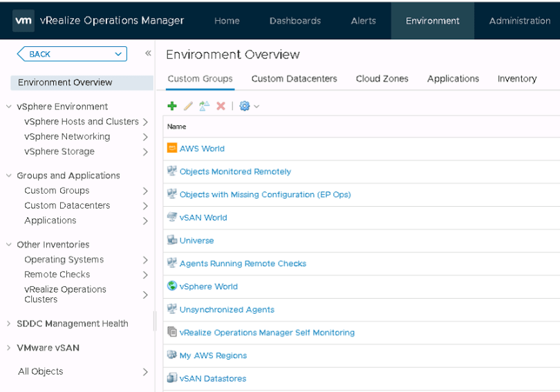
Task: Switch to the Custom Groups tab
Action: tap(200, 79)
